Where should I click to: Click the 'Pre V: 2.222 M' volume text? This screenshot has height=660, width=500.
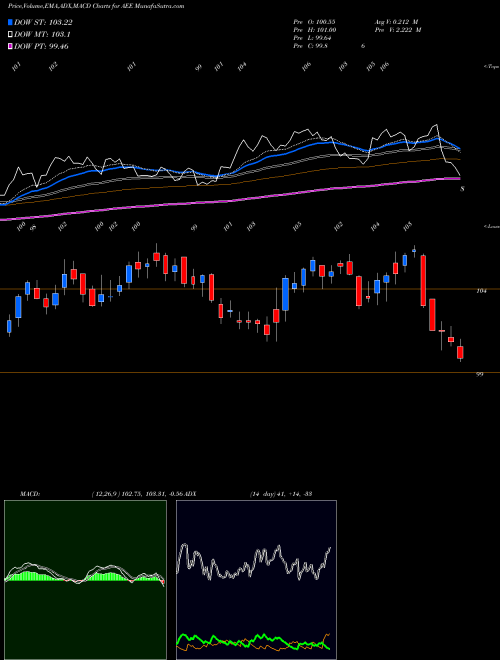397,30
